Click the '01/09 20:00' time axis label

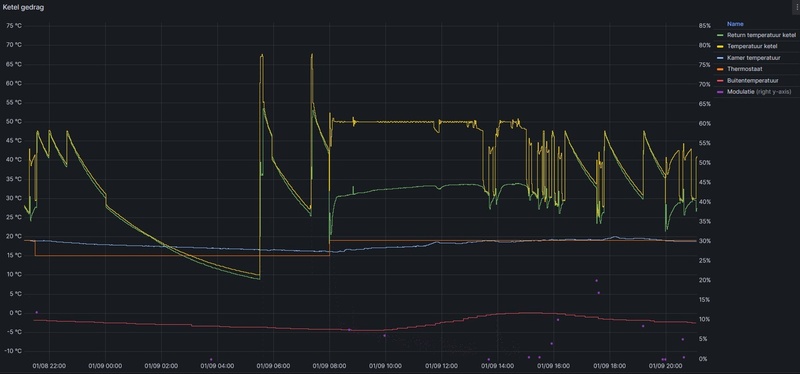(x=665, y=366)
